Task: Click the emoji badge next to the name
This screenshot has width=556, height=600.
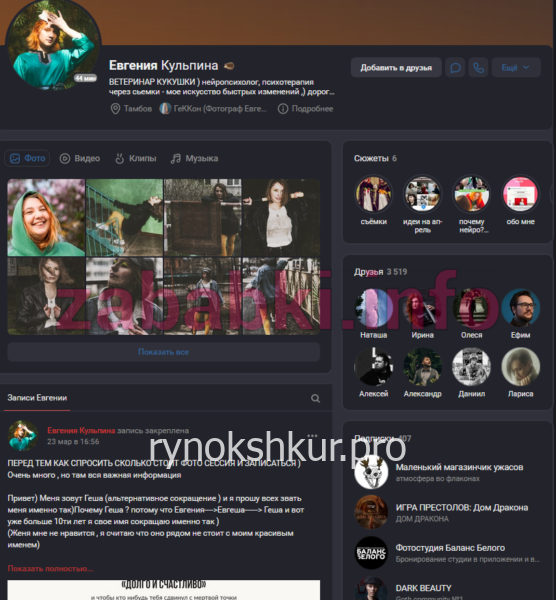Action: tap(229, 66)
